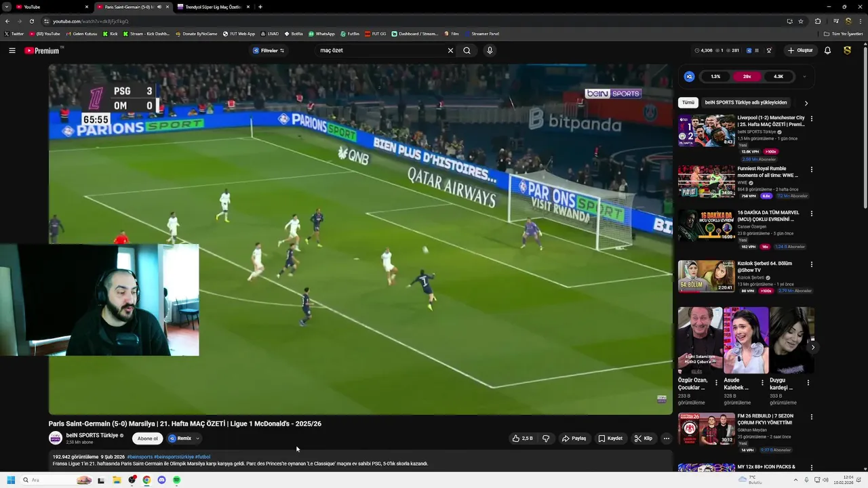Image resolution: width=868 pixels, height=488 pixels.
Task: Expand the Remix dropdown arrow
Action: 197,439
